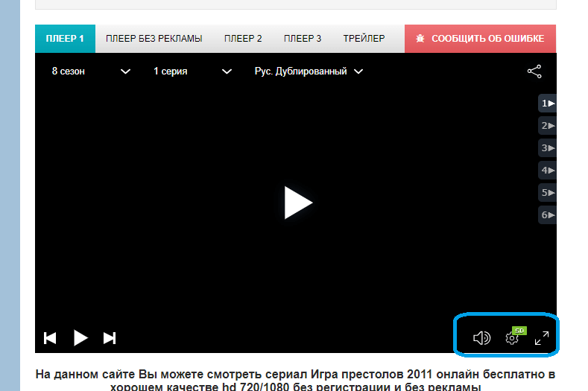Open the ПЛЕЕР 3 tab
Viewport: 588px width, 391px height.
coord(303,39)
